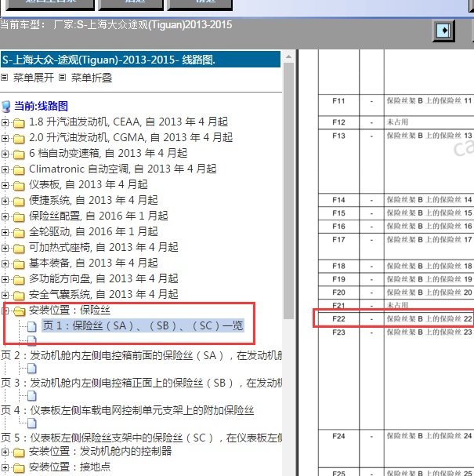Expand the 便捷系统 node
This screenshot has height=476, width=474.
pos(5,201)
